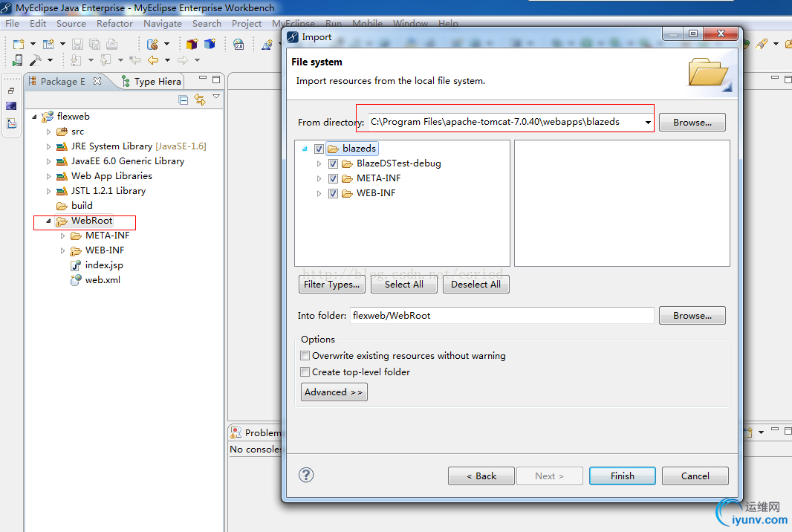This screenshot has width=792, height=532.
Task: Click the Select All button
Action: [404, 285]
